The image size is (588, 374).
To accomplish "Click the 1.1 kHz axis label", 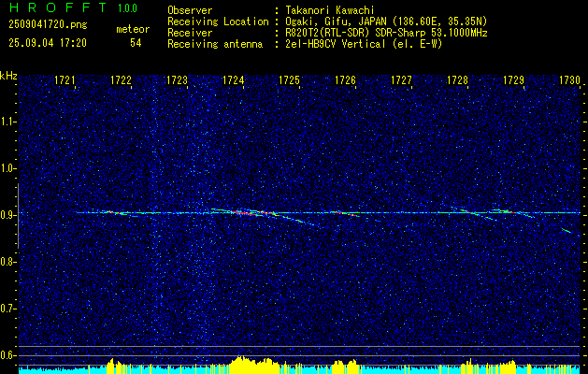I will (x=7, y=122).
